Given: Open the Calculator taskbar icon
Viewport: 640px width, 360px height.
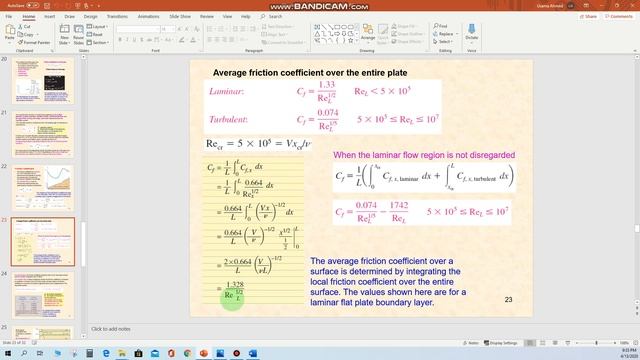Looking at the screenshot, I should 89,353.
